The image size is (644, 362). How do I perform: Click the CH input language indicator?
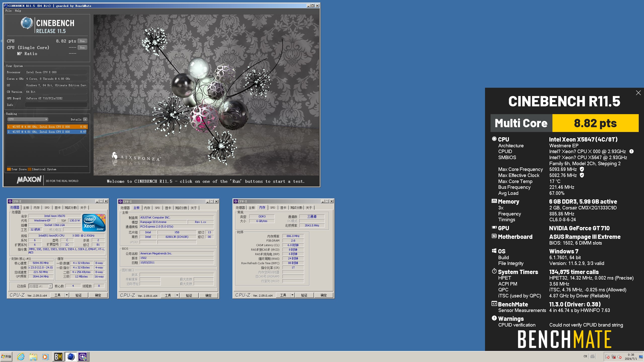[x=585, y=356]
